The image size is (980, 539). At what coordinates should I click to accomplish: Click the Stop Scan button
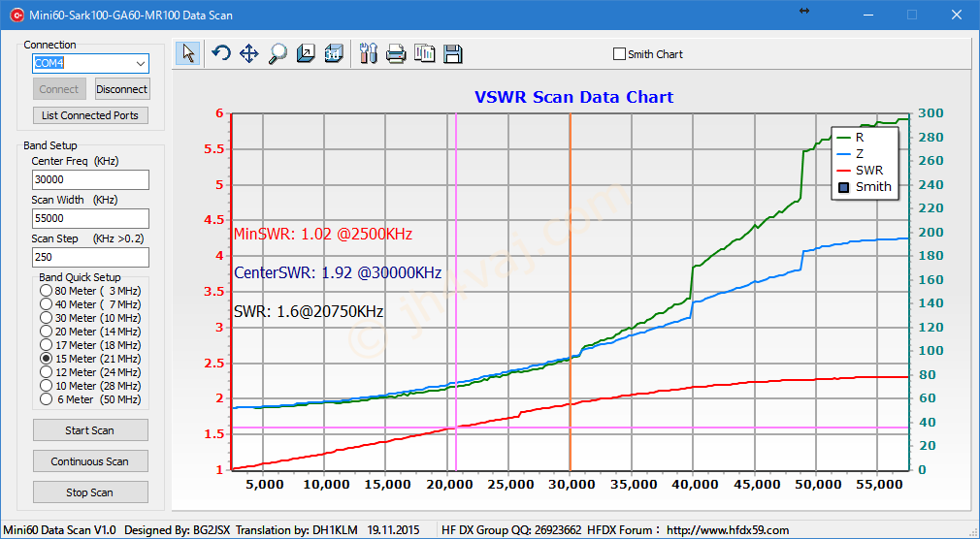click(90, 492)
